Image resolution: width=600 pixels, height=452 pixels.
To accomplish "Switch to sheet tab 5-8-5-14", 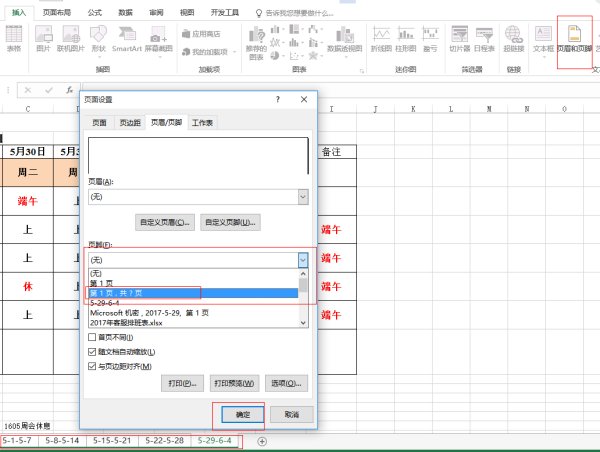I will [62, 441].
